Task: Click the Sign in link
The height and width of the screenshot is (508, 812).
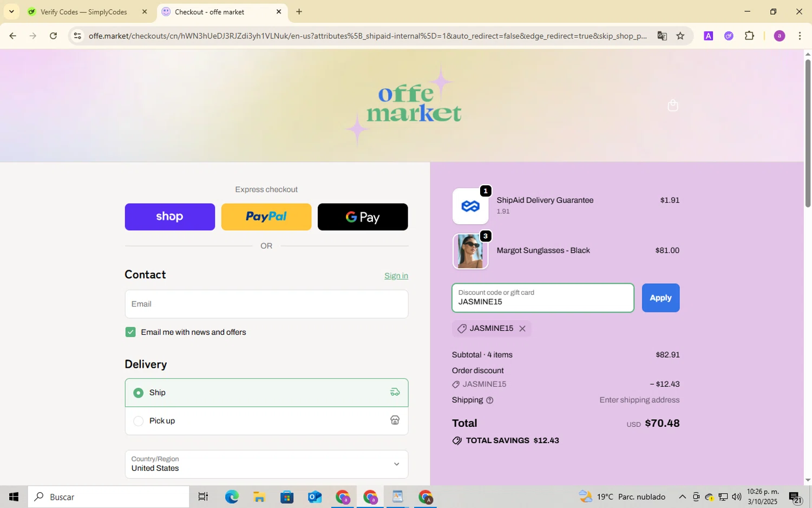Action: [396, 276]
